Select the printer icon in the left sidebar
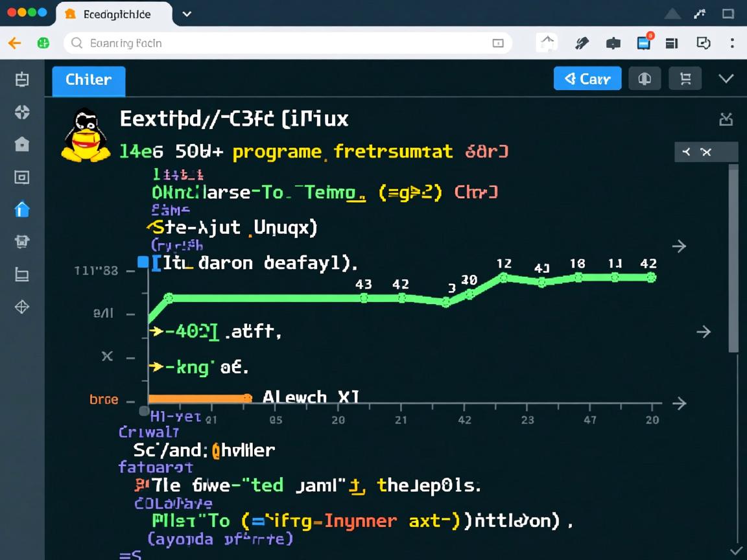This screenshot has width=747, height=560. pyautogui.click(x=21, y=242)
